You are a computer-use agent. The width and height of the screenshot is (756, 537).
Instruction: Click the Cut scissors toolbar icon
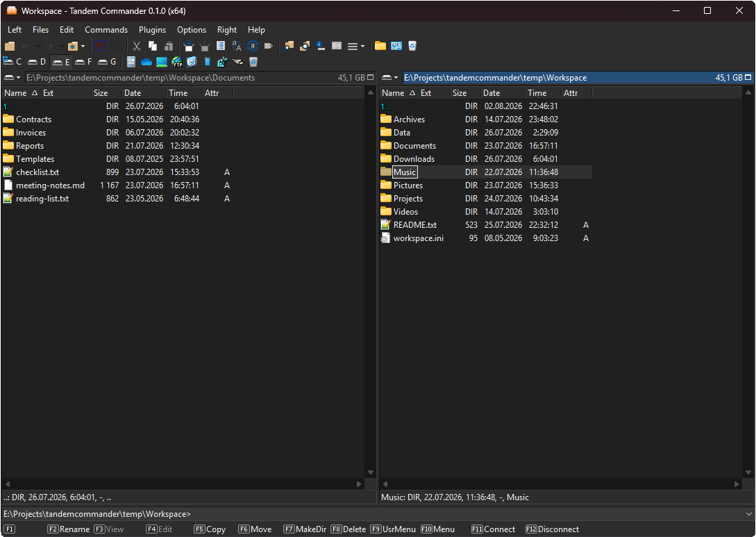(137, 46)
